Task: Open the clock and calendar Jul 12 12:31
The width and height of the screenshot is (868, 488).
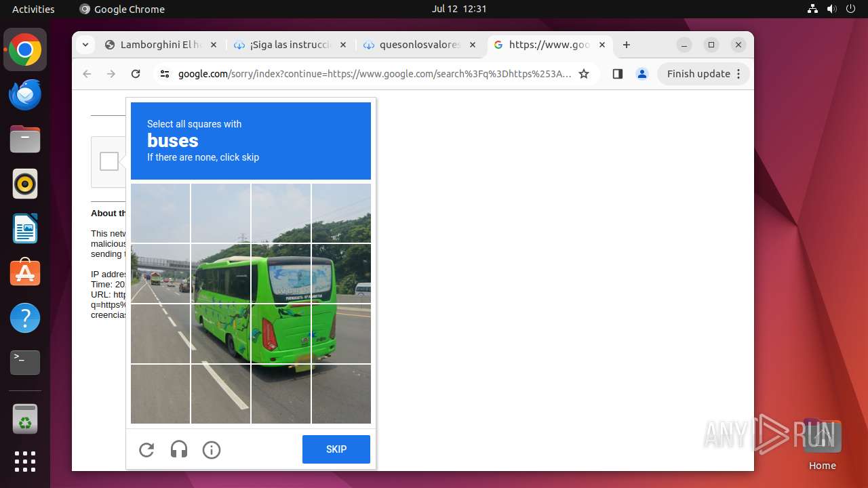Action: [459, 9]
